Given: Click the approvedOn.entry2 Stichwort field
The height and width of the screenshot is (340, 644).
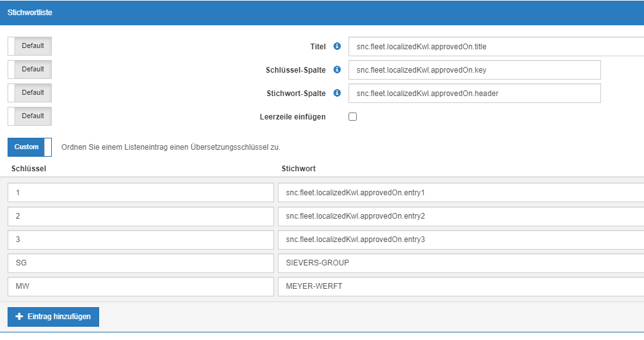Looking at the screenshot, I should pos(460,216).
